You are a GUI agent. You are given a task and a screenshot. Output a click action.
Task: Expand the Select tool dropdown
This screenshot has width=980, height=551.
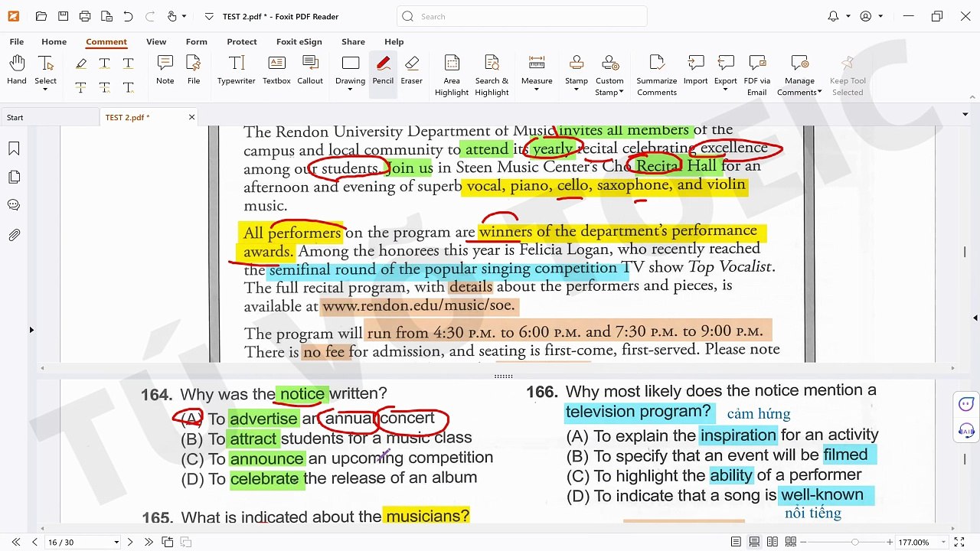(x=45, y=90)
